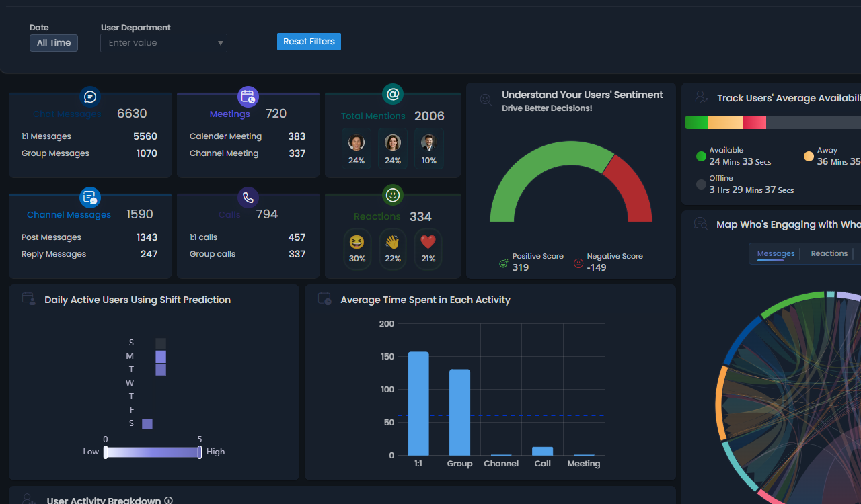Click the green Available status dot

coord(700,156)
